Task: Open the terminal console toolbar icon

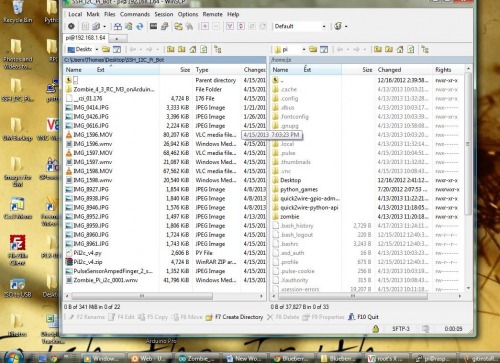Action: pyautogui.click(x=153, y=26)
